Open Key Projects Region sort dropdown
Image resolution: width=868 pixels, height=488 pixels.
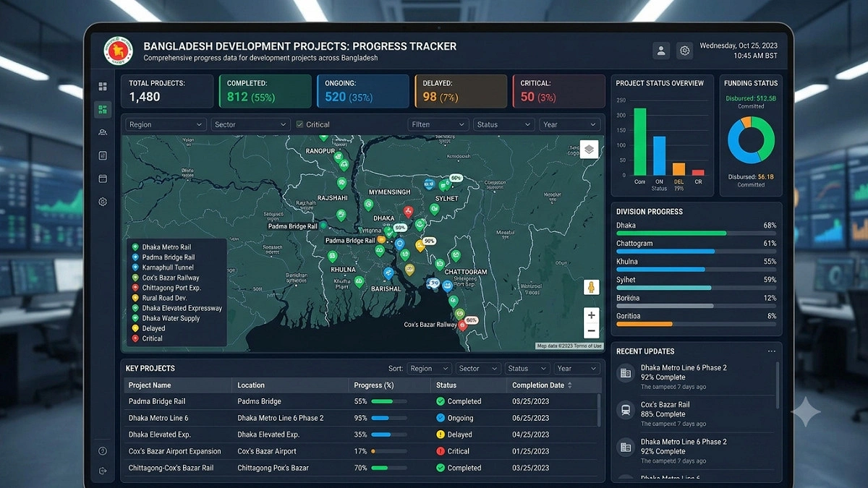pos(429,369)
